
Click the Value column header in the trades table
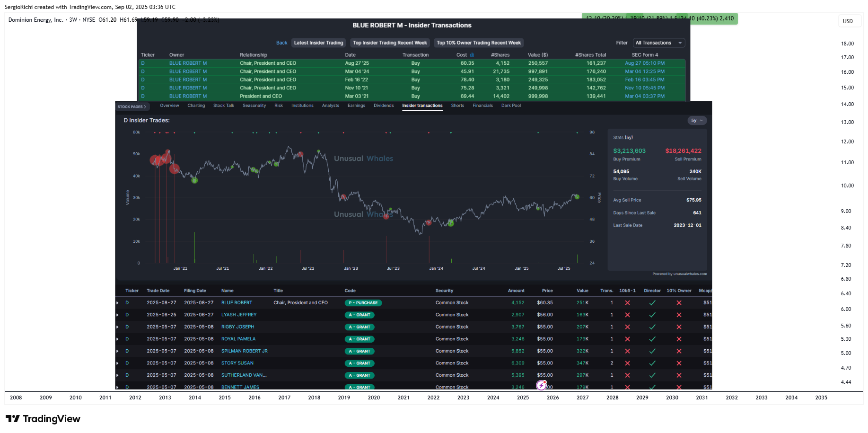click(582, 291)
